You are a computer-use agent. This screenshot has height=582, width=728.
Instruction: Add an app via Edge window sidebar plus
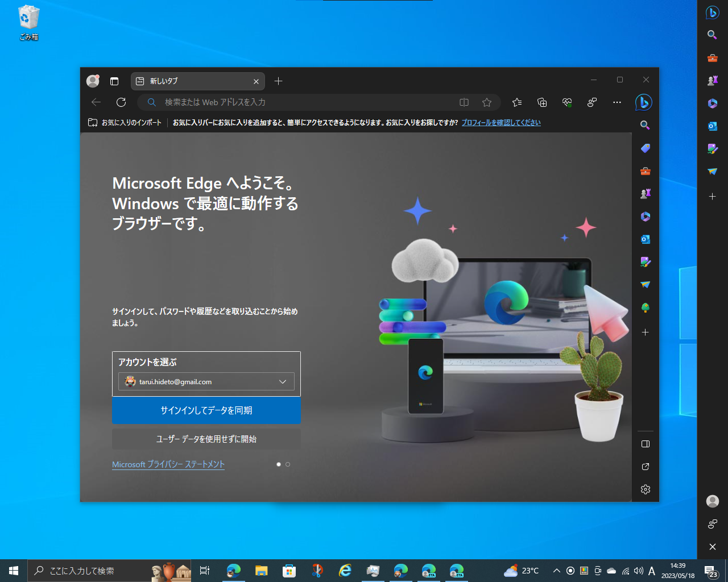645,332
